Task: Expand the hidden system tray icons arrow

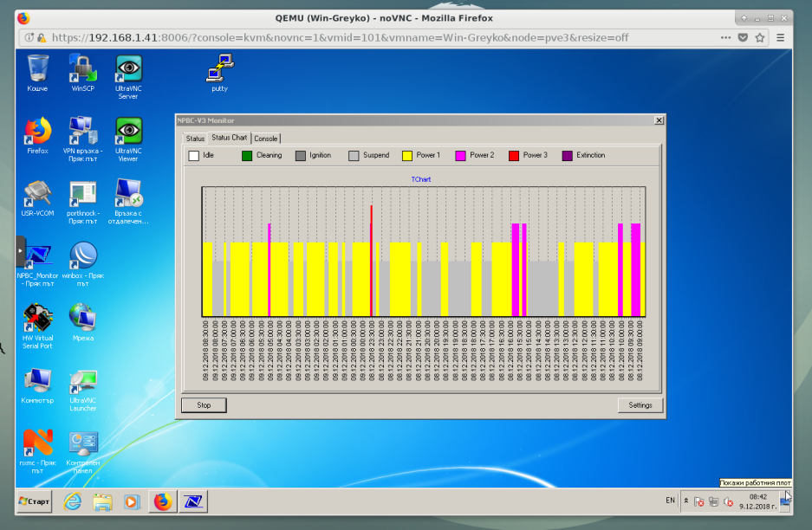Action: [685, 501]
